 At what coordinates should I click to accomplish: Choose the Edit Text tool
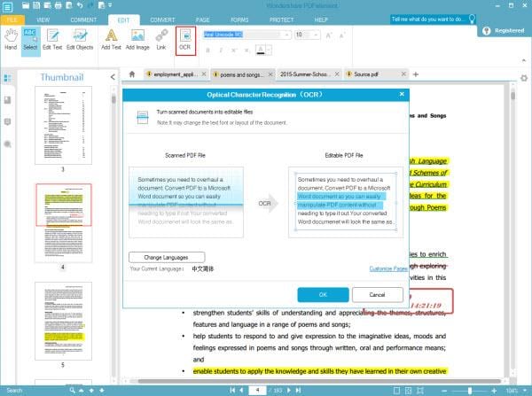click(x=52, y=40)
